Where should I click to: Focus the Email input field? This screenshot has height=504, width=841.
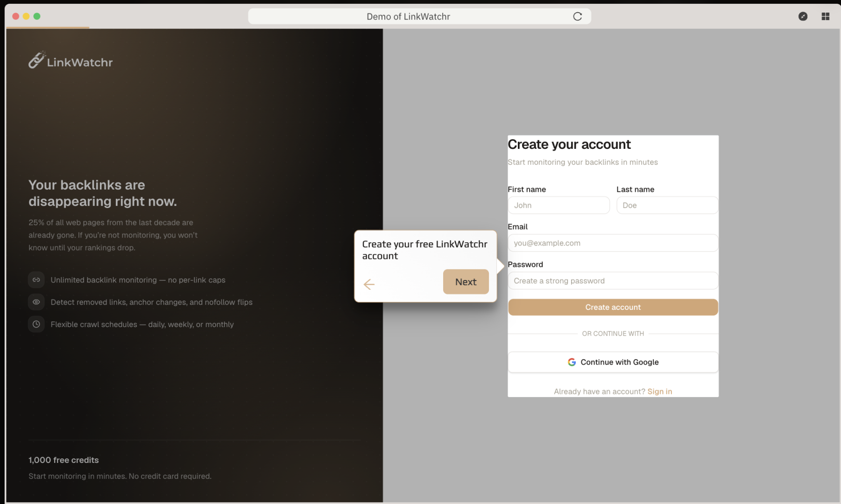click(x=613, y=243)
